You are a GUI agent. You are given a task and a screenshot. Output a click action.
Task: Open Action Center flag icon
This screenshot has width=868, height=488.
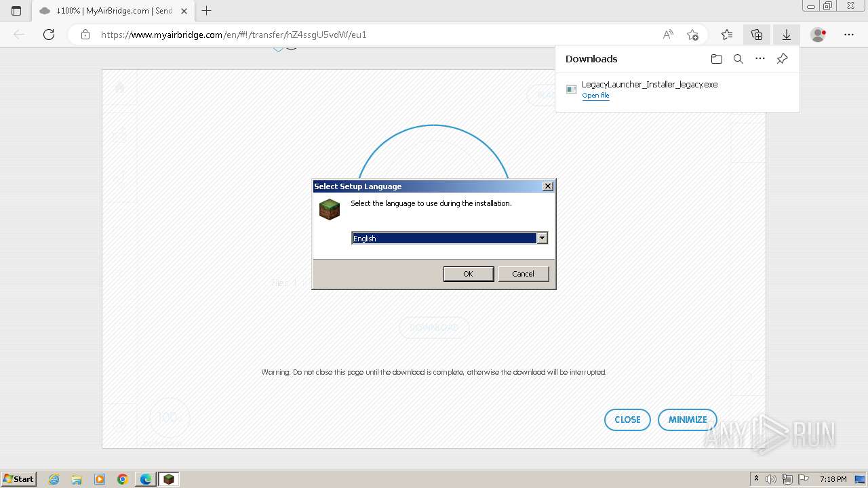pyautogui.click(x=804, y=479)
